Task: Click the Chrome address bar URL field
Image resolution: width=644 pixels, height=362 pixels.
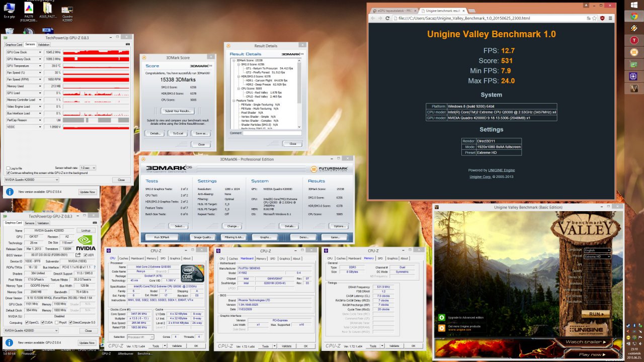Action: click(x=493, y=18)
